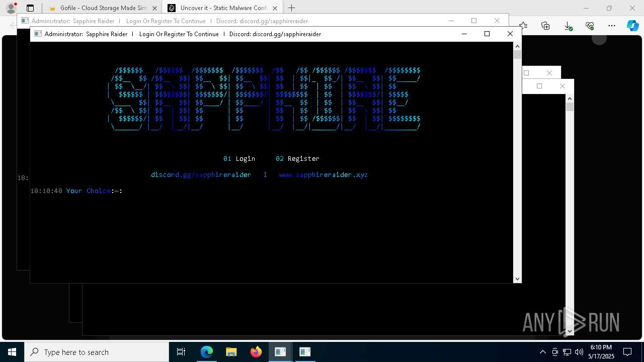This screenshot has height=362, width=644.
Task: Open Edge Settings and more menu
Action: 612,26
